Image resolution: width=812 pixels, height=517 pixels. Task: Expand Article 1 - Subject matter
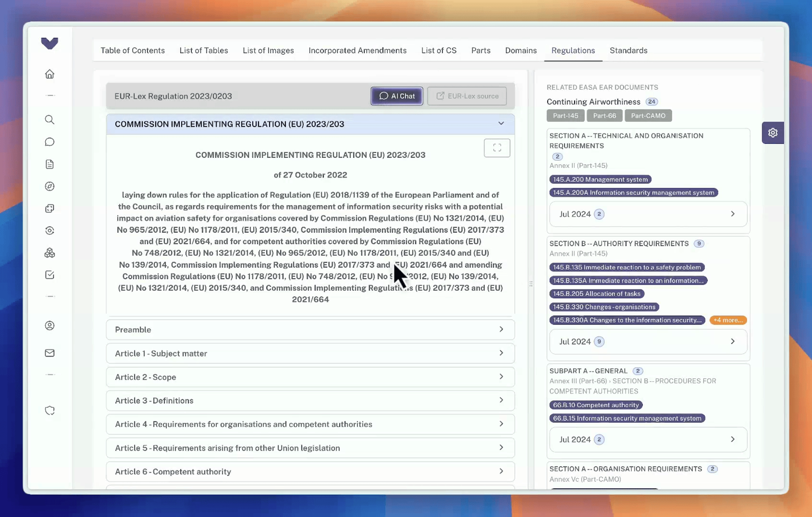pos(310,353)
